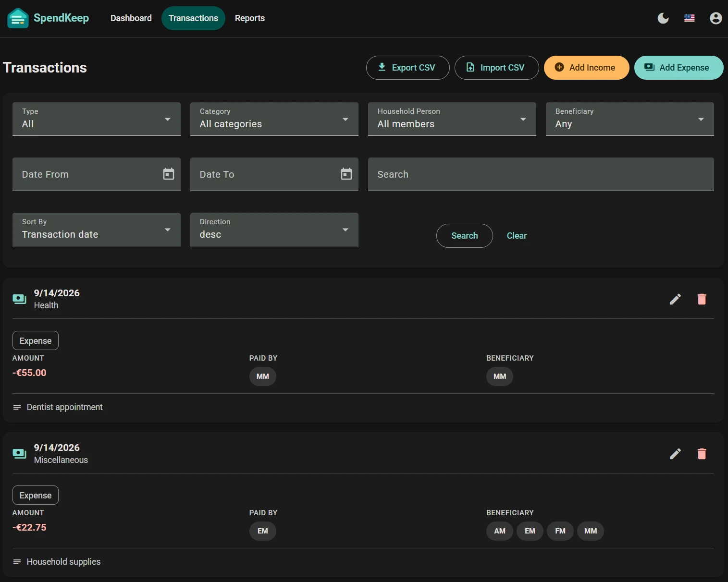Clear all filters

pos(517,236)
